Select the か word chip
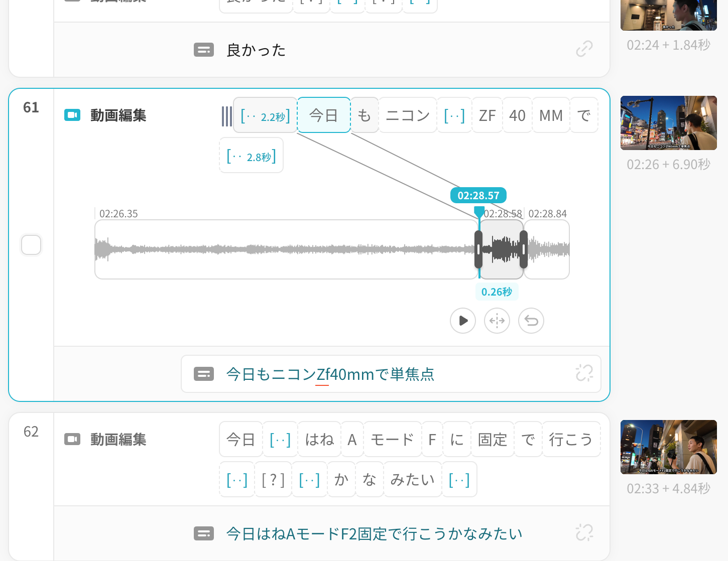Image resolution: width=728 pixels, height=561 pixels. click(x=341, y=480)
